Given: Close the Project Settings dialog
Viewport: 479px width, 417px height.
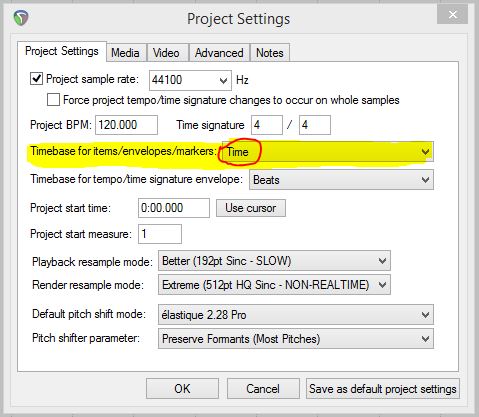Looking at the screenshot, I should (452, 15).
